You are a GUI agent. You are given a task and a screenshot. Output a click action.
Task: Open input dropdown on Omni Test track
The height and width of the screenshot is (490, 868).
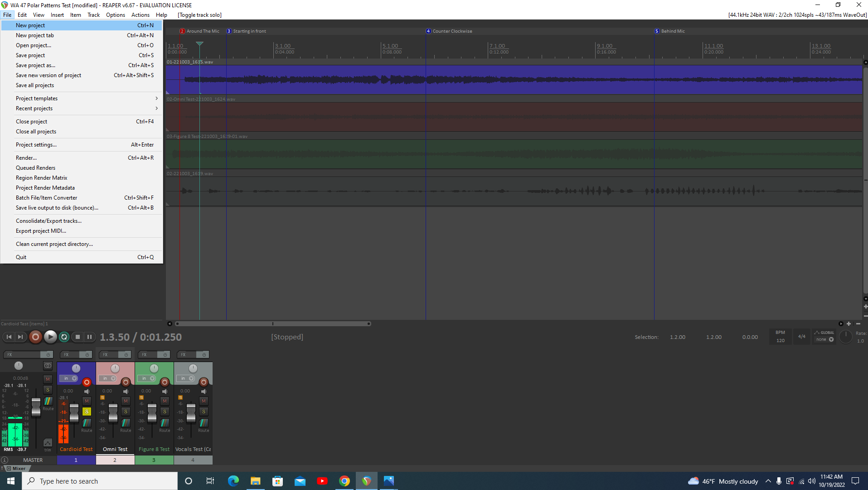107,378
